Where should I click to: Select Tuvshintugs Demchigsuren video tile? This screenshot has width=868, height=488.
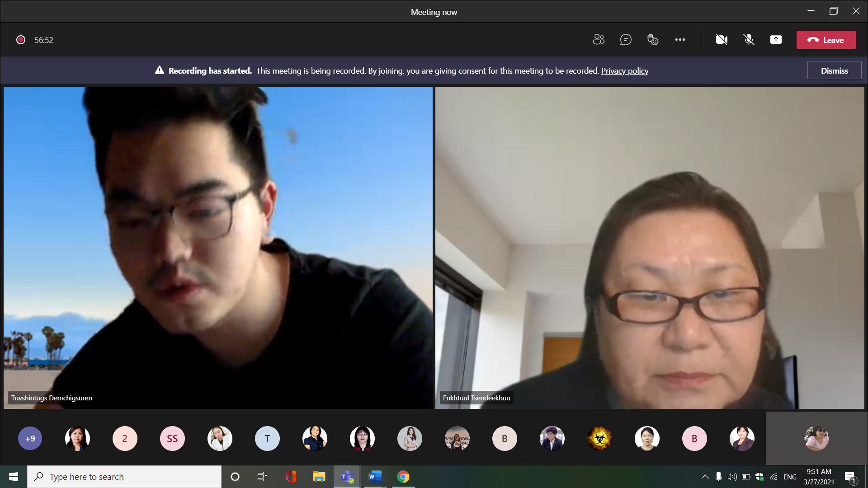coord(218,248)
